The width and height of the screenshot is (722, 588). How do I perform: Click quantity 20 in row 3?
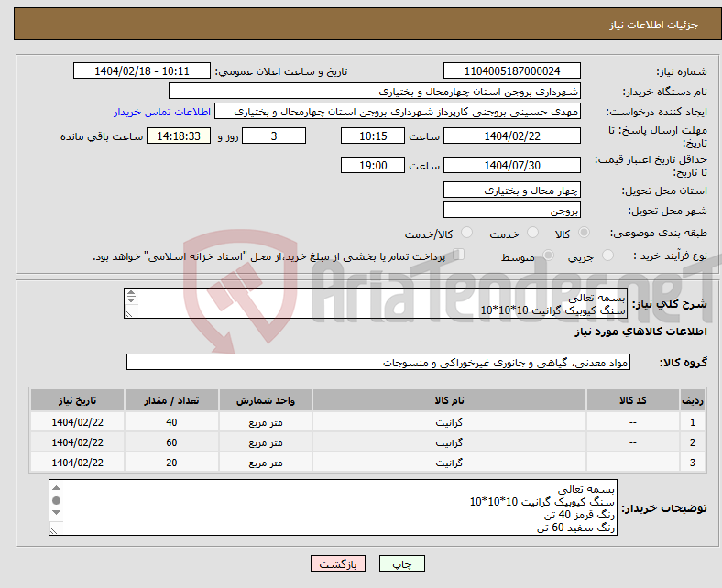[x=171, y=463]
